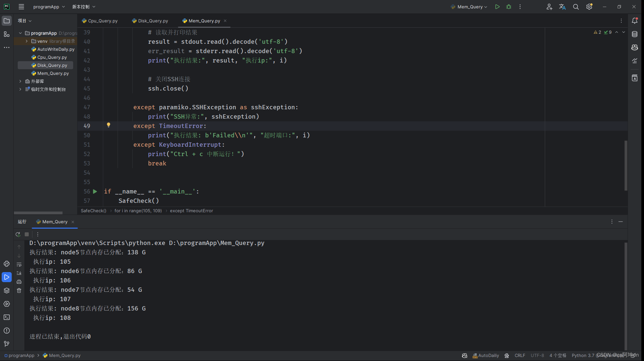The height and width of the screenshot is (361, 644).
Task: Click SafeCheck() breadcrumb
Action: (94, 211)
